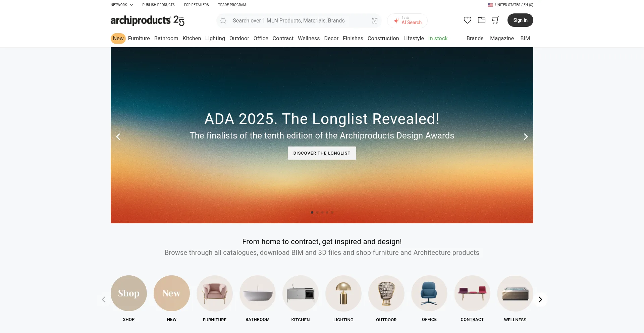Select the second banner slide dot
The height and width of the screenshot is (333, 644).
pyautogui.click(x=317, y=212)
